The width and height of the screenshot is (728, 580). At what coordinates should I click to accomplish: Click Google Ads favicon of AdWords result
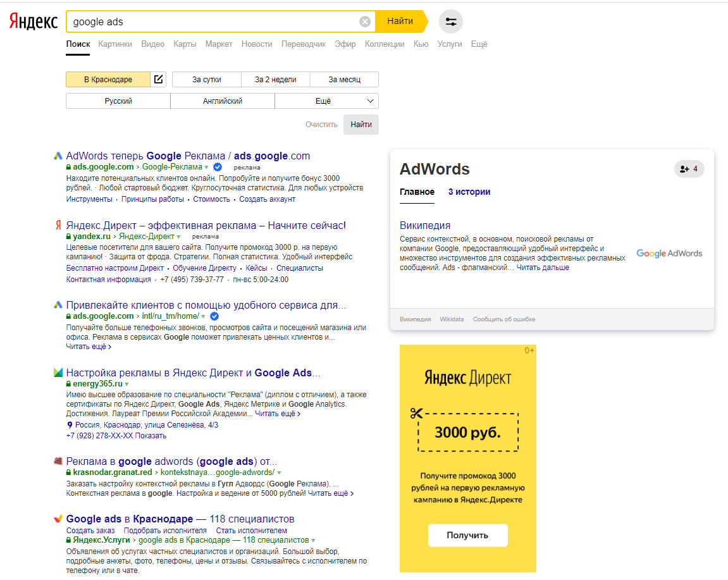[58, 156]
